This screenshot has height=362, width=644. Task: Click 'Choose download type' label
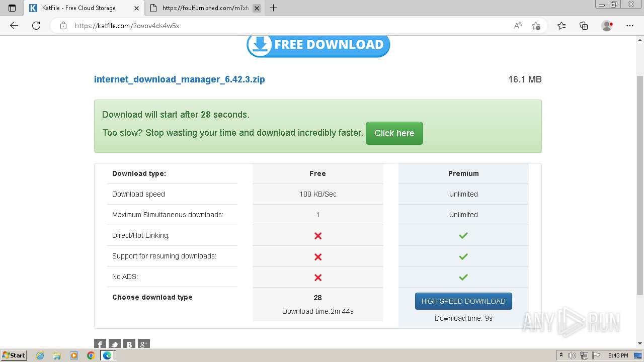pos(152,297)
